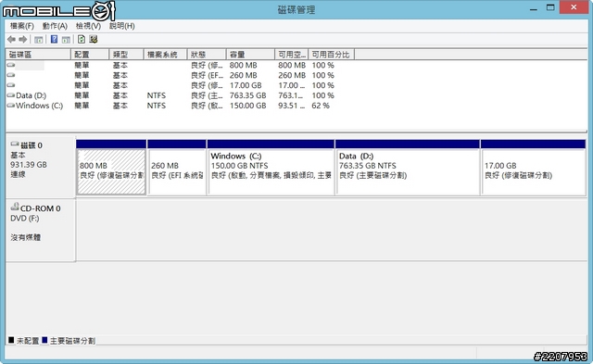593x364 pixels.
Task: Select drive icon of Windows (C:) row
Action: pyautogui.click(x=11, y=106)
